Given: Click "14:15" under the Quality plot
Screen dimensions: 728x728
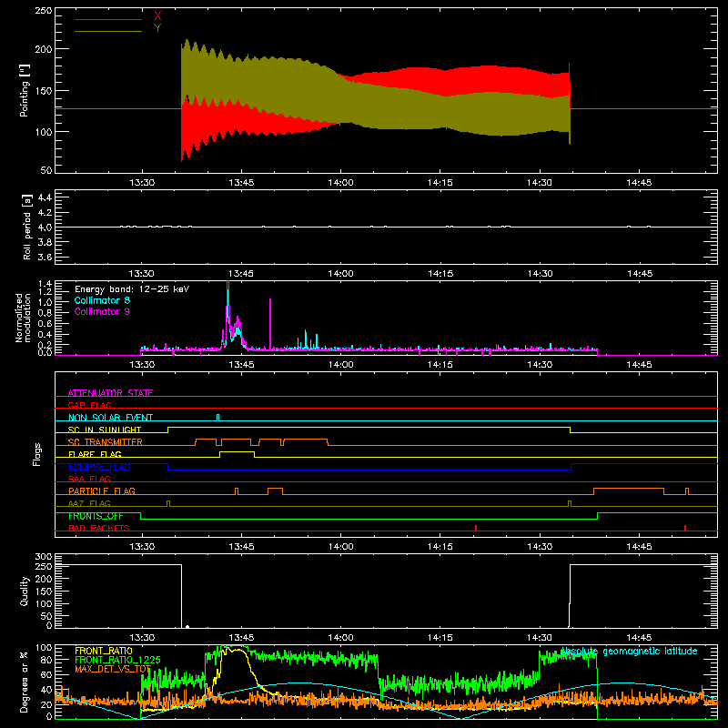Looking at the screenshot, I should pyautogui.click(x=440, y=638).
